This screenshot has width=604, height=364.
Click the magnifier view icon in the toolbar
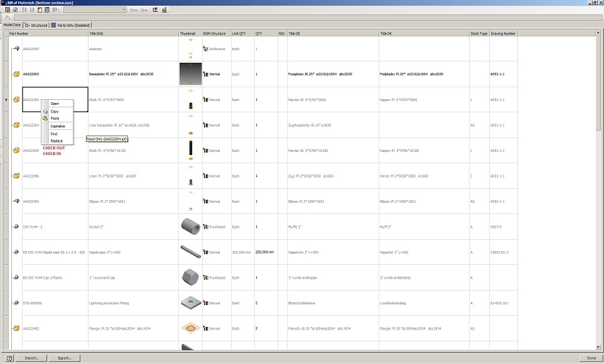pos(14,9)
